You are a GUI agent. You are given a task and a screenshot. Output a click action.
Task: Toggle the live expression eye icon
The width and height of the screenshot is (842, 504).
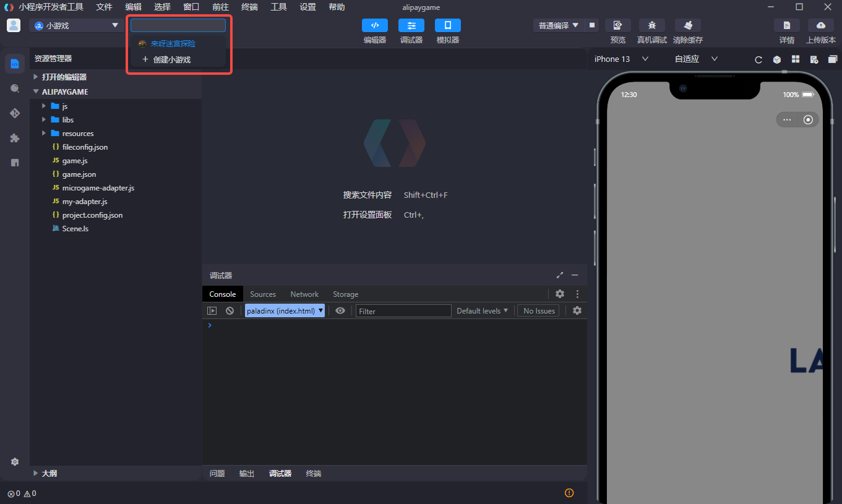(x=340, y=311)
